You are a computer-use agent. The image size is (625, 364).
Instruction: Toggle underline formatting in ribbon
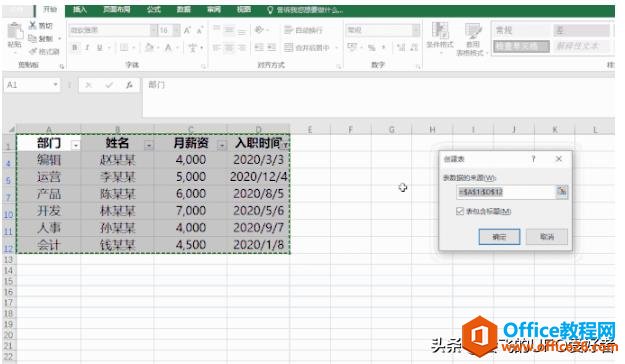pos(100,47)
